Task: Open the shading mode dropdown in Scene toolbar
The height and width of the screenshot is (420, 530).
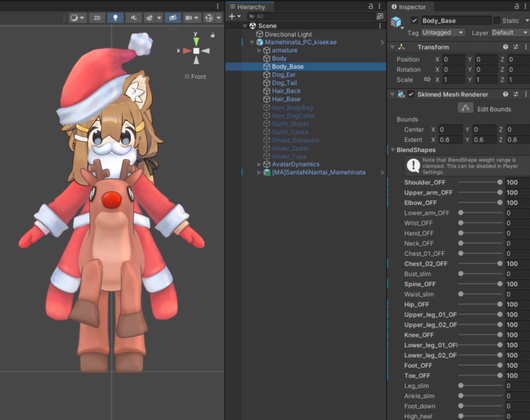Action: [77, 18]
